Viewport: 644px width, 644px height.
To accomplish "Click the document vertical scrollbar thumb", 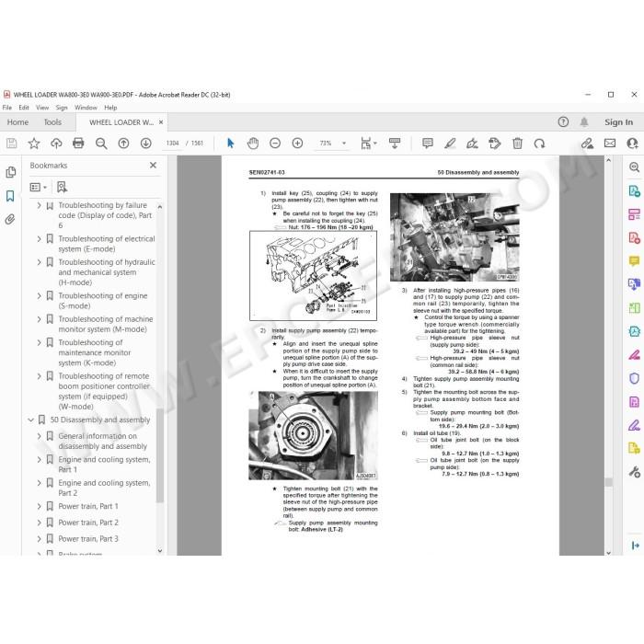I will pyautogui.click(x=609, y=482).
